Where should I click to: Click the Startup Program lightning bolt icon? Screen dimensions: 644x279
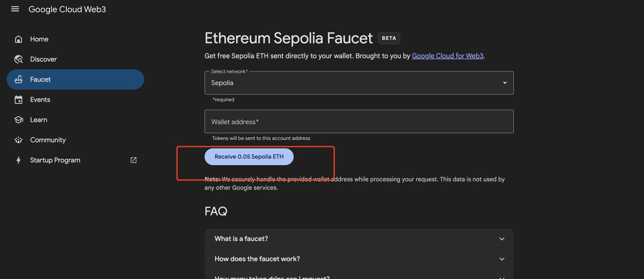[x=19, y=160]
